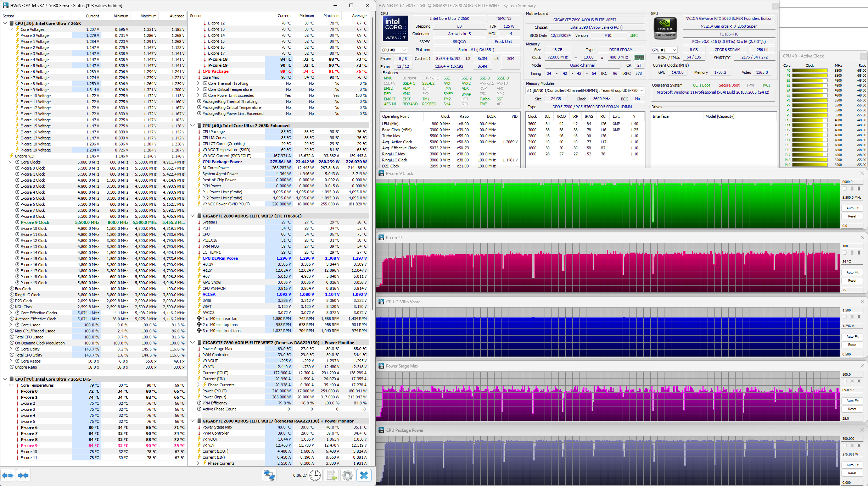The height and width of the screenshot is (486, 868).
Task: Click the expand columns arrows icon
Action: pos(8,475)
